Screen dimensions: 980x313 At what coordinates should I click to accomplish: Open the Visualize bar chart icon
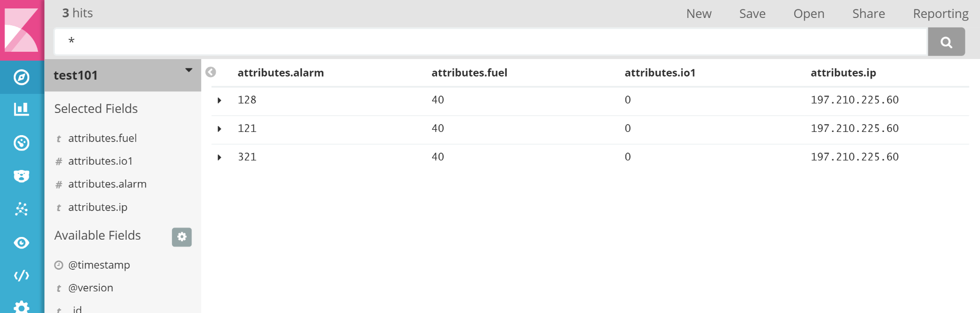(x=22, y=109)
